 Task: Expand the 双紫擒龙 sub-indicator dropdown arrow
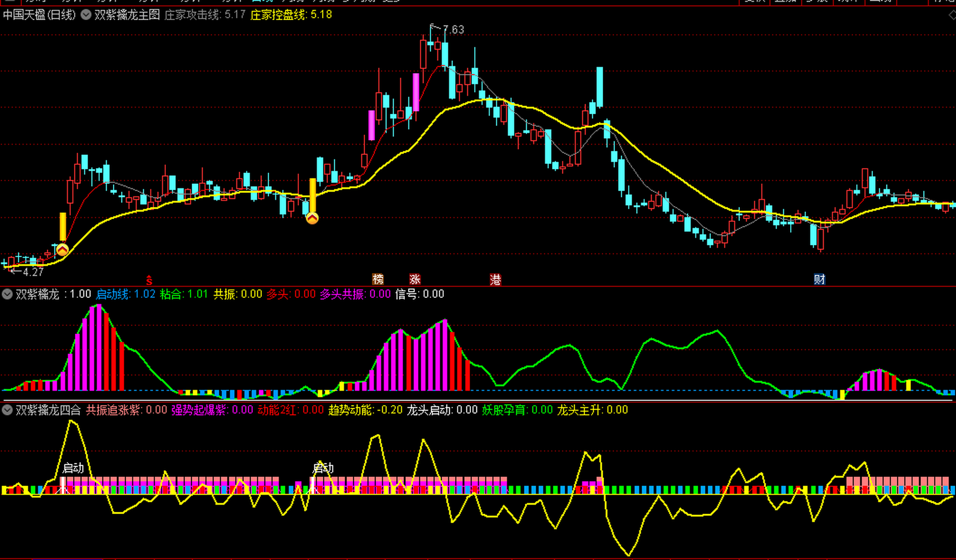point(7,294)
